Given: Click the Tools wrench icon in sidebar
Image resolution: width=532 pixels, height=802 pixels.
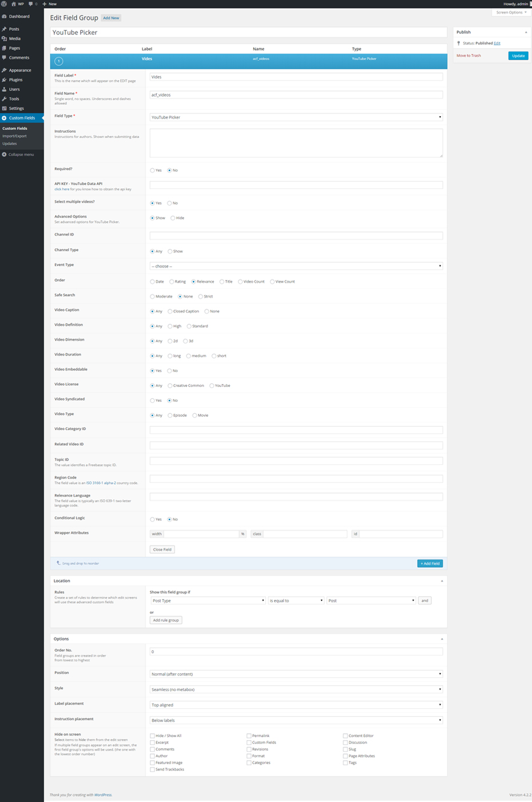Looking at the screenshot, I should (x=4, y=99).
